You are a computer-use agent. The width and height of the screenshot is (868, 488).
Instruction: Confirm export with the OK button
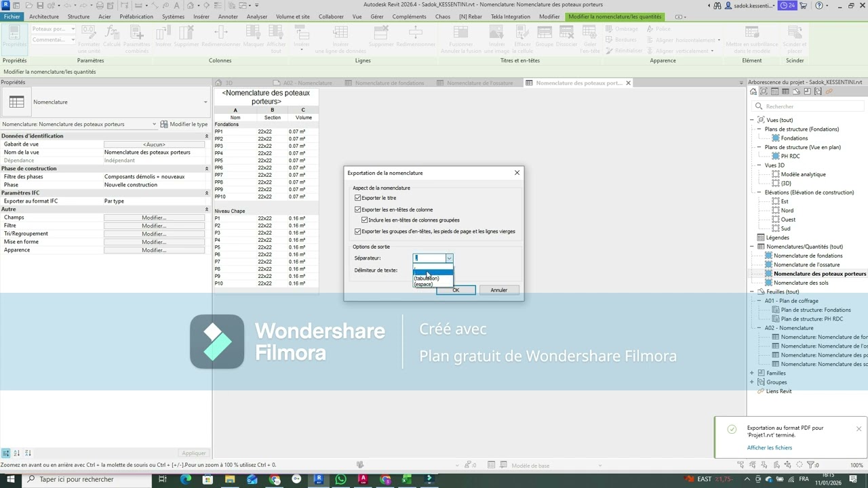tap(456, 290)
